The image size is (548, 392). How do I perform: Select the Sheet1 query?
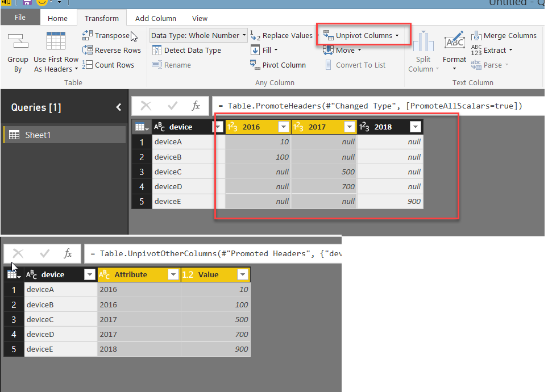(64, 135)
